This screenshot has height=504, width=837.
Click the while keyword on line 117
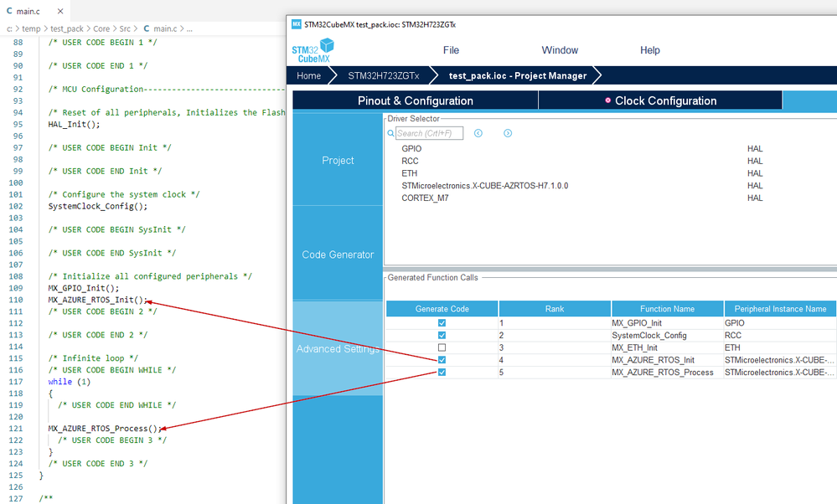59,382
